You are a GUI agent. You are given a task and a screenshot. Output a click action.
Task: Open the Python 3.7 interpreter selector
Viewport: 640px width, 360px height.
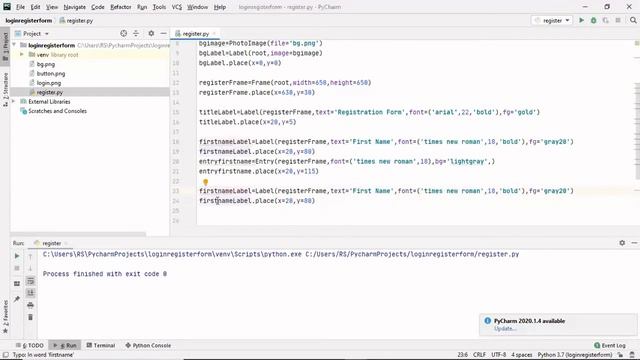(x=575, y=355)
